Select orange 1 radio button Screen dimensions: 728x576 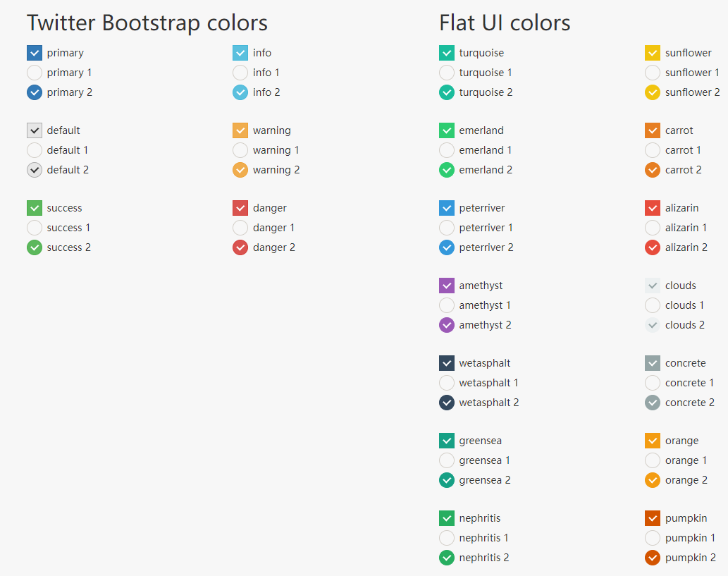point(653,460)
